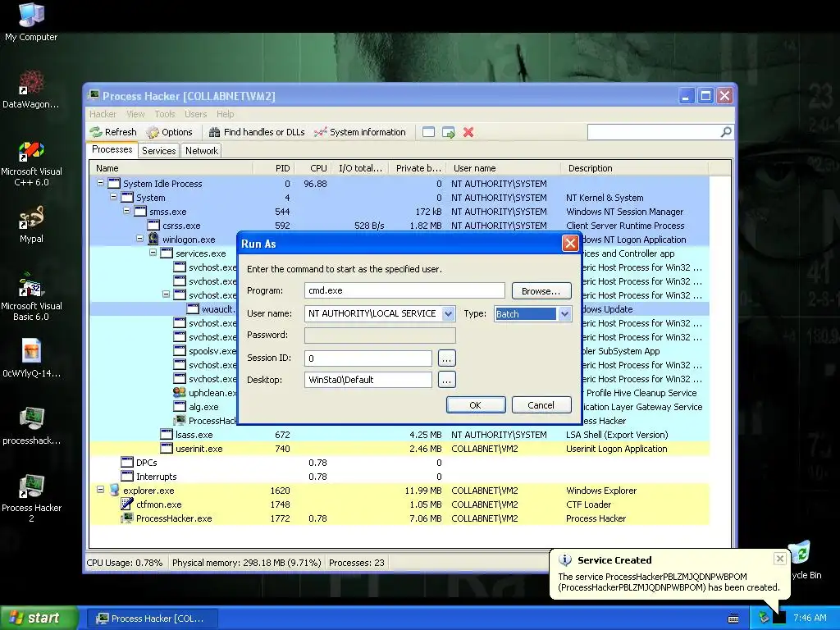The height and width of the screenshot is (630, 840).
Task: Select the ProcessHacker.exe row PID 1772
Action: pos(399,518)
